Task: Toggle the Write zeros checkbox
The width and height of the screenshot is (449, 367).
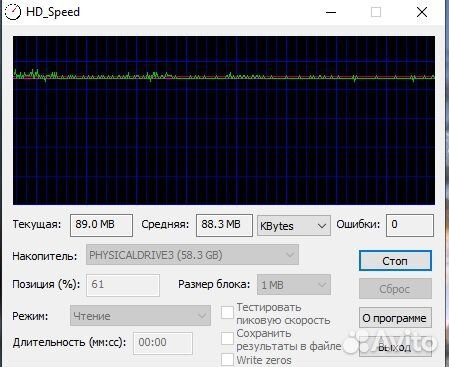Action: pos(227,359)
